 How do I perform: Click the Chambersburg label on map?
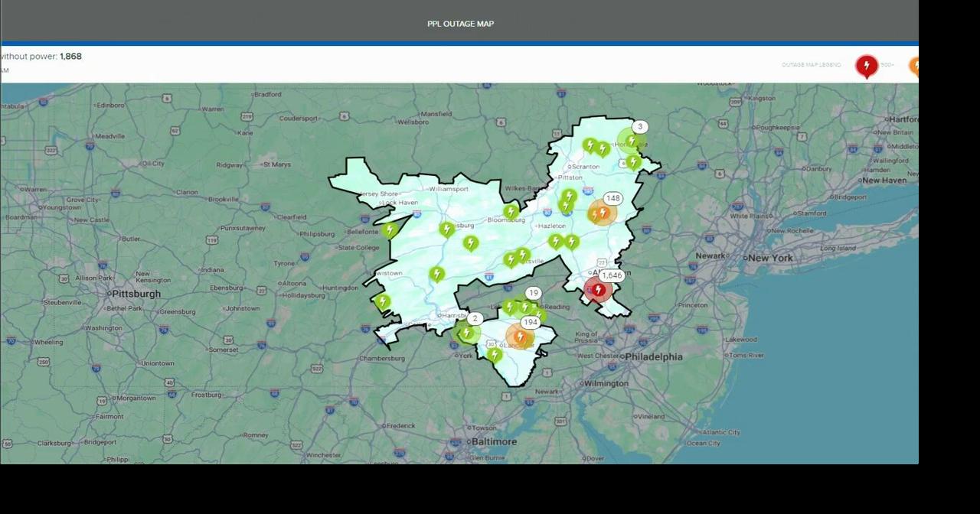(382, 358)
